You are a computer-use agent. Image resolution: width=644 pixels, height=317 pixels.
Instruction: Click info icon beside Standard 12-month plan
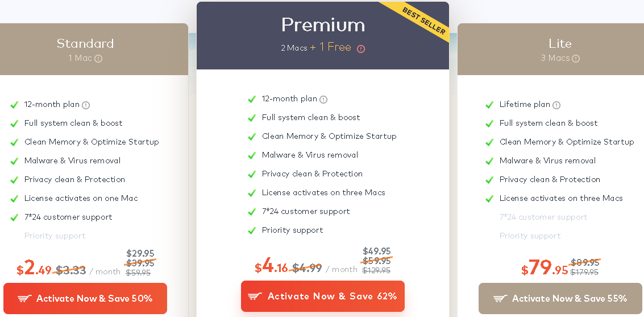pyautogui.click(x=86, y=105)
